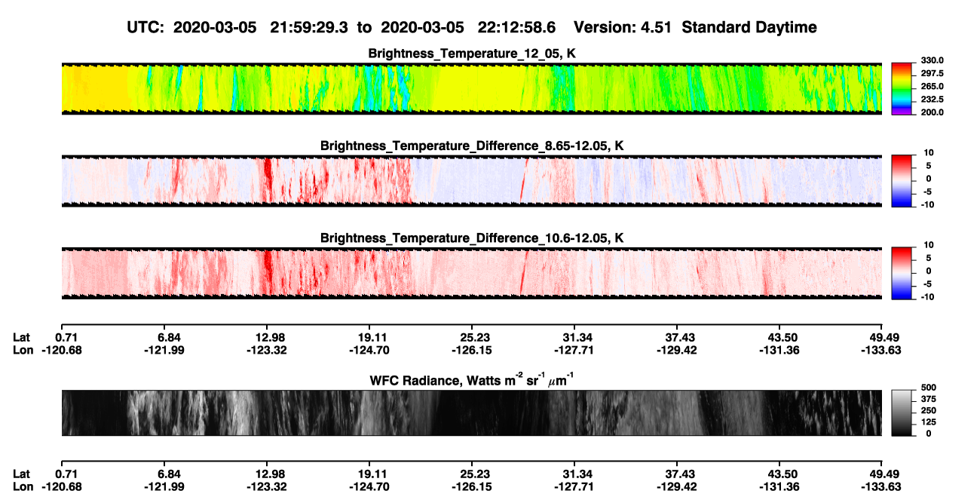Click the 10 tick on 8.65-12.05 colorbar
This screenshot has width=980, height=503.
point(928,152)
